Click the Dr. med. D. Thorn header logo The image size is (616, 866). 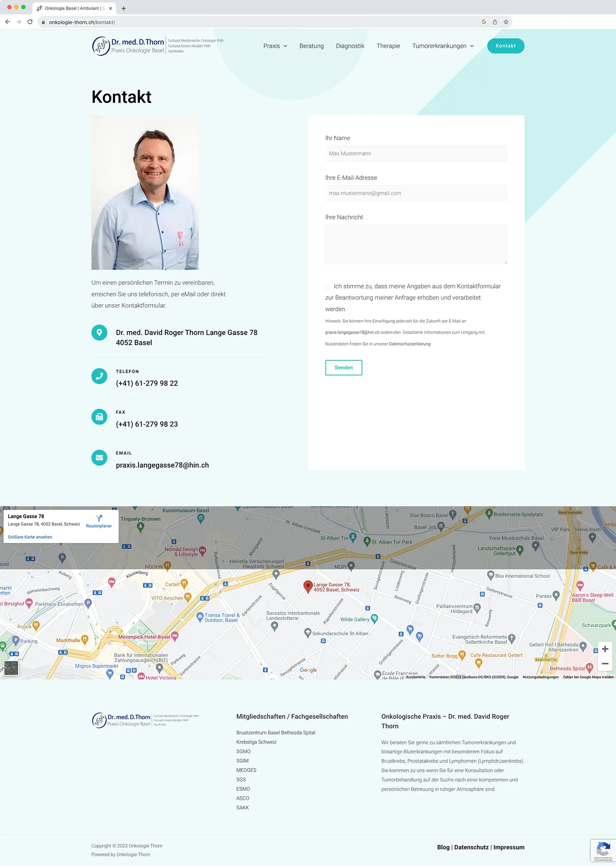click(x=158, y=46)
